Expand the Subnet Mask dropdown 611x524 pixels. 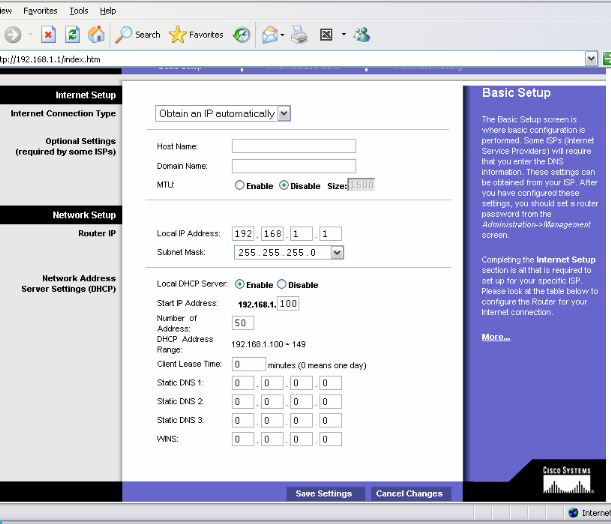coord(336,253)
